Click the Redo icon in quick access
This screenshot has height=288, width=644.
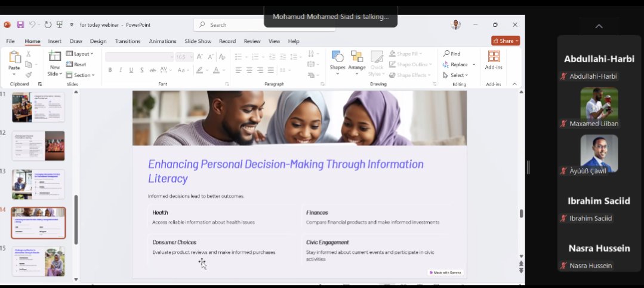pos(48,24)
